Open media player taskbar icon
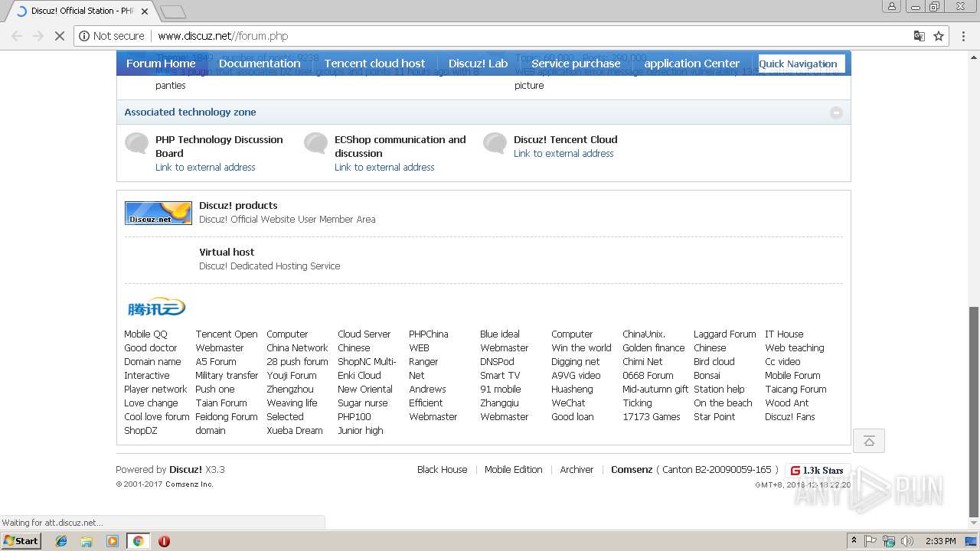Image resolution: width=980 pixels, height=551 pixels. 113,541
